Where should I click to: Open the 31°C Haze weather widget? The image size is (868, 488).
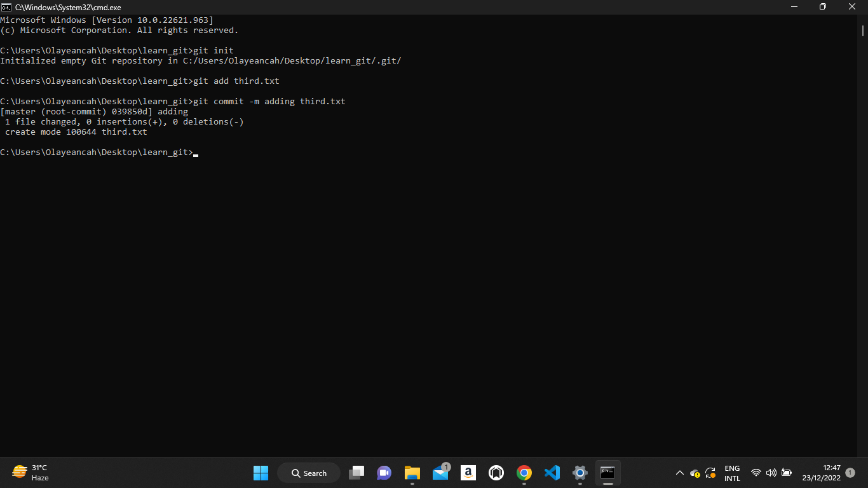click(x=31, y=473)
